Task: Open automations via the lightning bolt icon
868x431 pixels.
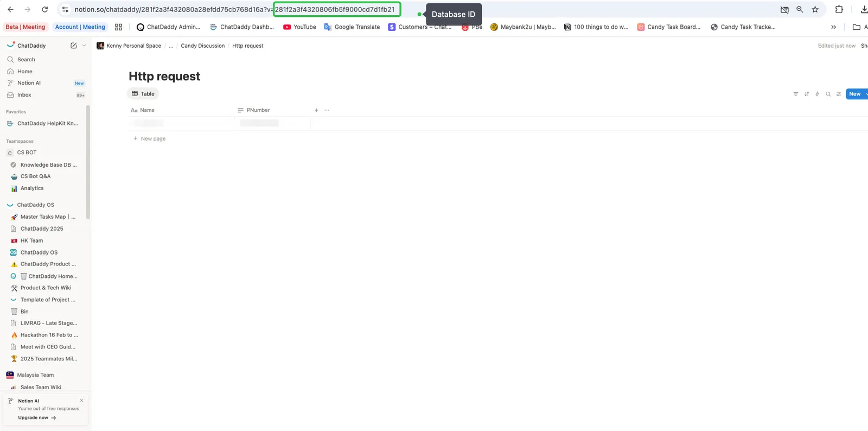Action: click(817, 94)
